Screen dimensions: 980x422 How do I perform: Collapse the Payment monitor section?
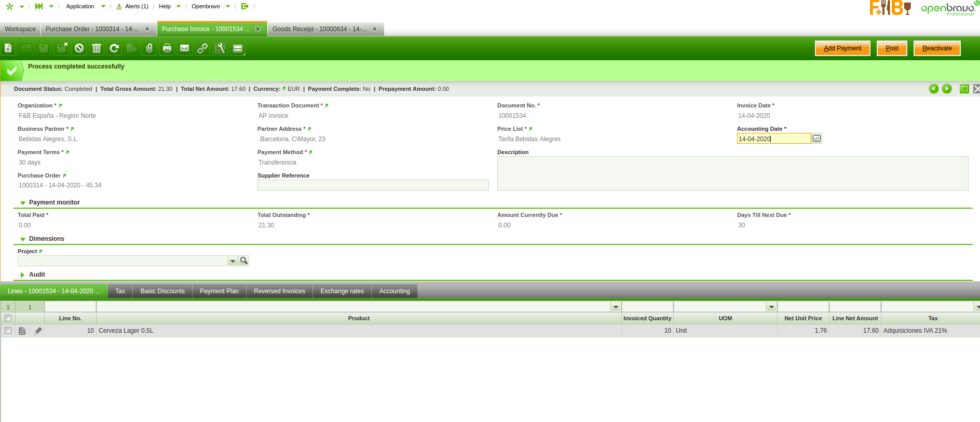pos(23,203)
